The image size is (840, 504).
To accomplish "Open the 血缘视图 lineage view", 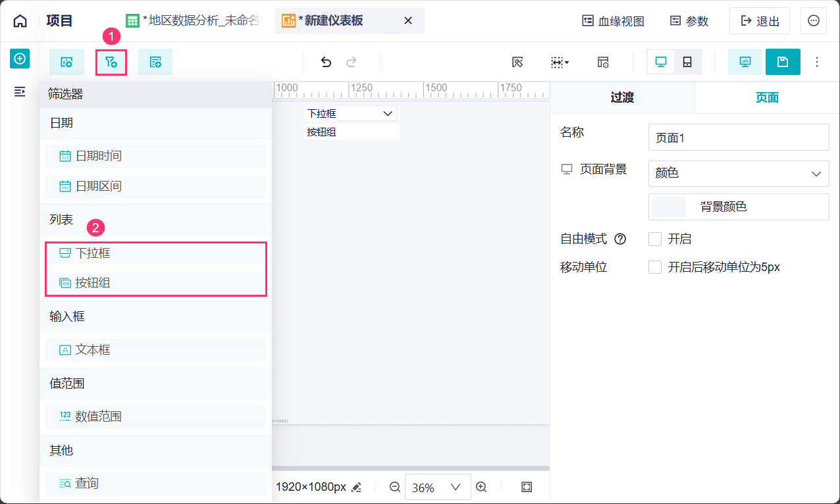I will pyautogui.click(x=613, y=21).
